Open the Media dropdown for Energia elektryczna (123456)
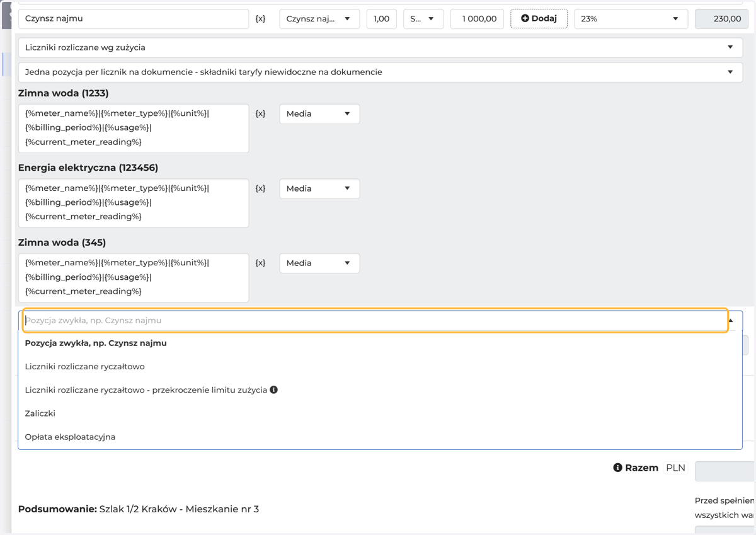 319,188
